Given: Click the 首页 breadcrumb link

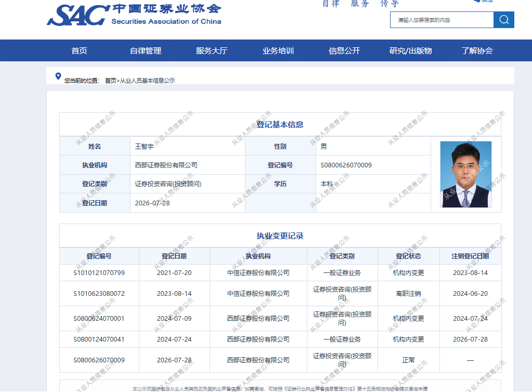Looking at the screenshot, I should pyautogui.click(x=110, y=81).
